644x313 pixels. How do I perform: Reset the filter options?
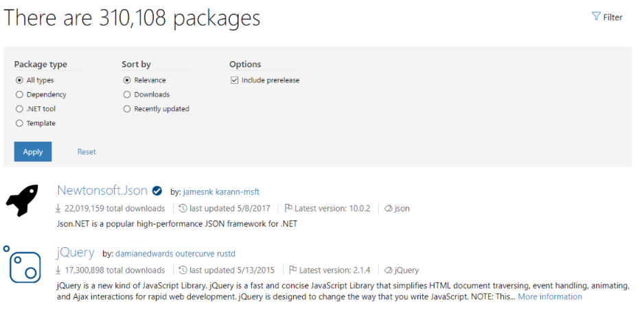click(87, 152)
